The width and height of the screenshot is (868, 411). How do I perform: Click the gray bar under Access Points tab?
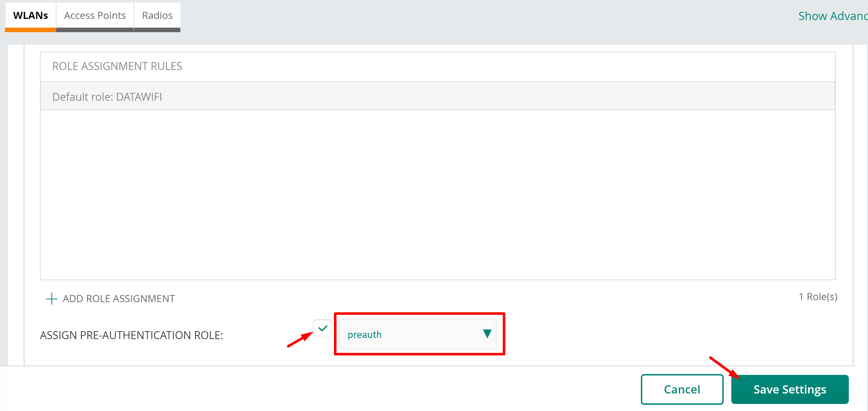coord(95,30)
